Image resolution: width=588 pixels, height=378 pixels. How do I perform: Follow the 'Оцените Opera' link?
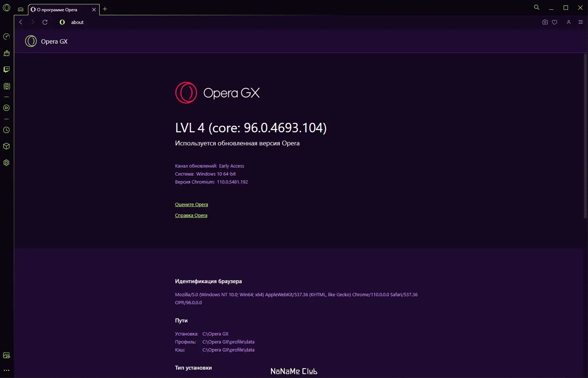(x=192, y=204)
